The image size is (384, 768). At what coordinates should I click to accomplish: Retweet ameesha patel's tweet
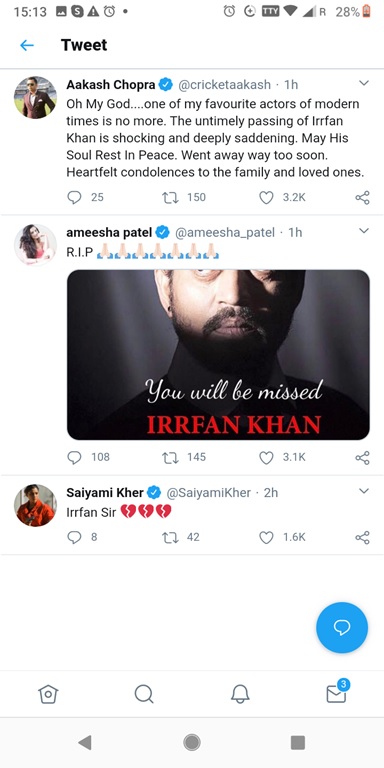click(170, 457)
